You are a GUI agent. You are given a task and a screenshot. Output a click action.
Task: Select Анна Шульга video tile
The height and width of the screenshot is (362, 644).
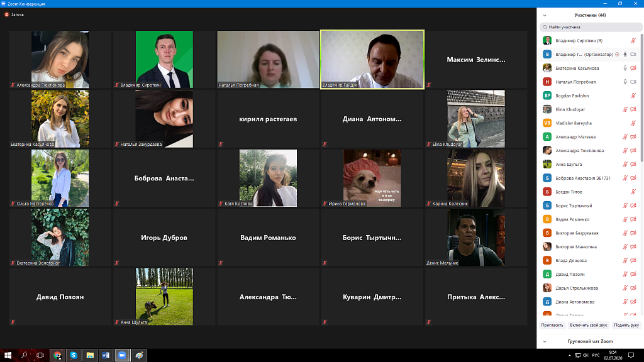(x=164, y=297)
